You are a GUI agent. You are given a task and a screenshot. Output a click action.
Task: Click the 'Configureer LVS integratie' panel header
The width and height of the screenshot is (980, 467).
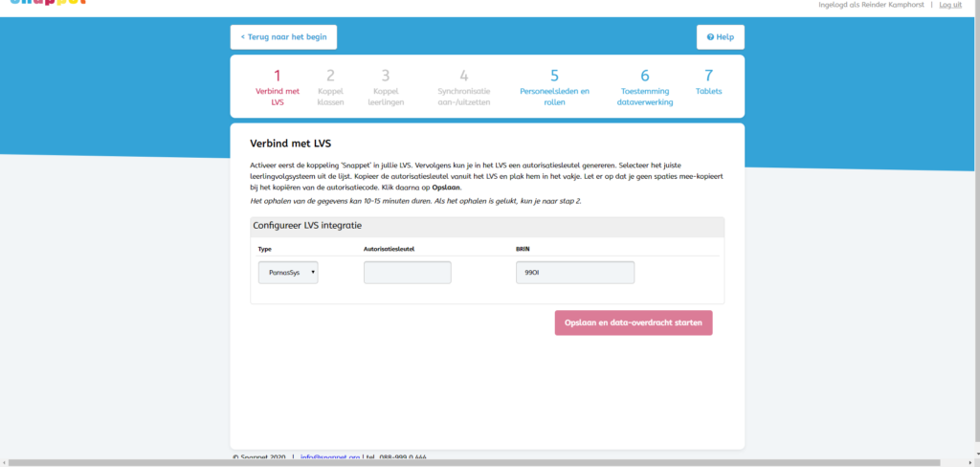(x=306, y=226)
